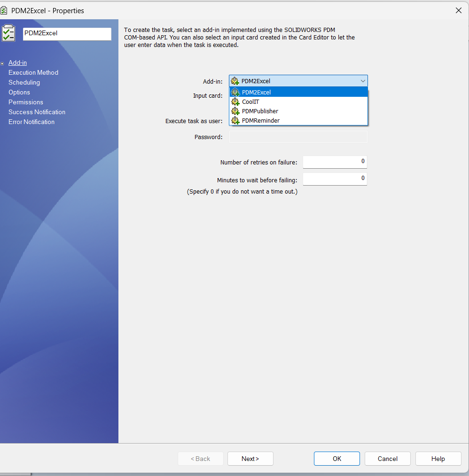
Task: Switch to the Scheduling page
Action: (x=24, y=82)
